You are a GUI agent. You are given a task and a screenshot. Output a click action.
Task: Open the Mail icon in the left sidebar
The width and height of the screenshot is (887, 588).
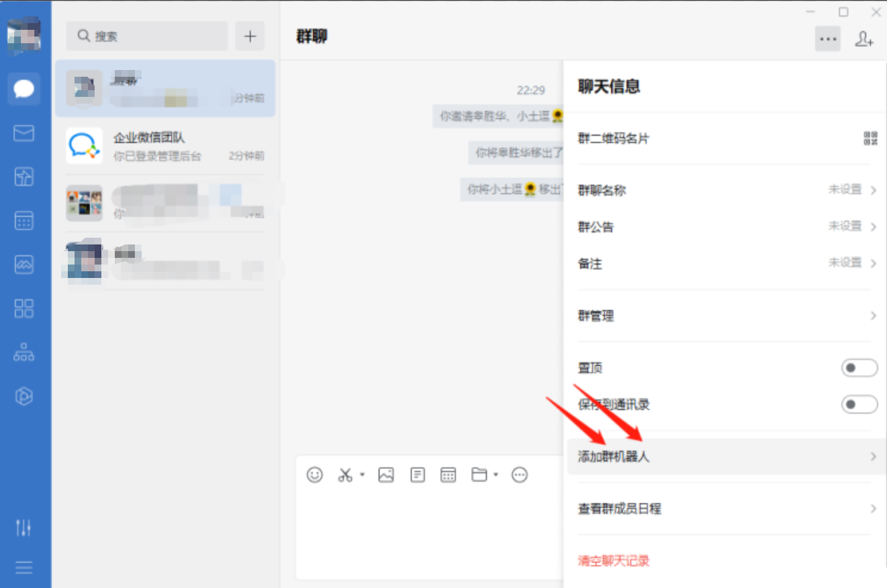pyautogui.click(x=24, y=133)
